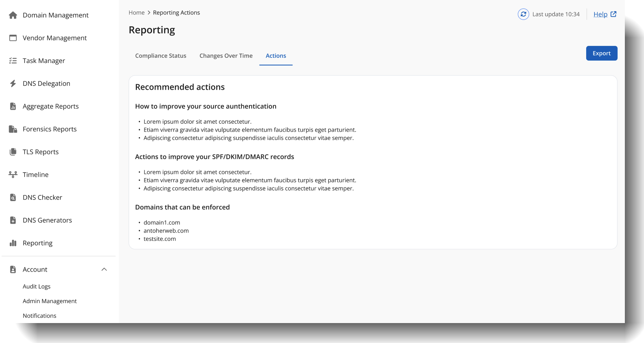The image size is (644, 343).
Task: Go to Home in the breadcrumb
Action: coord(136,13)
